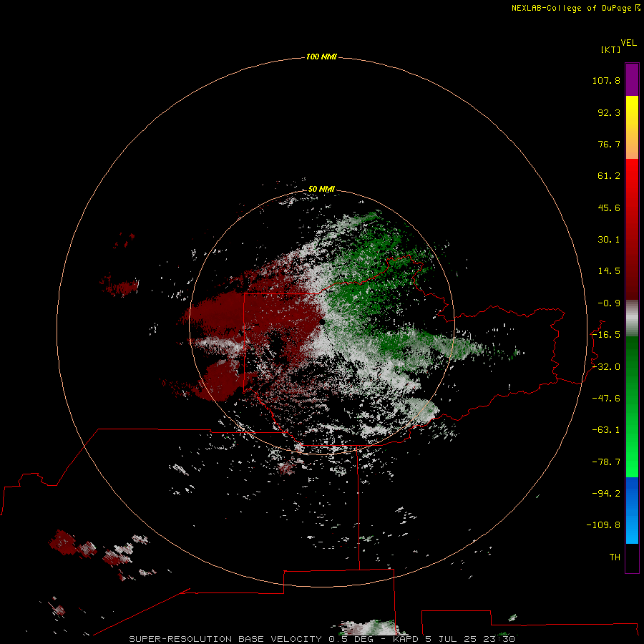Click the 100 NMI range ring label
The width and height of the screenshot is (644, 644).
point(321,57)
